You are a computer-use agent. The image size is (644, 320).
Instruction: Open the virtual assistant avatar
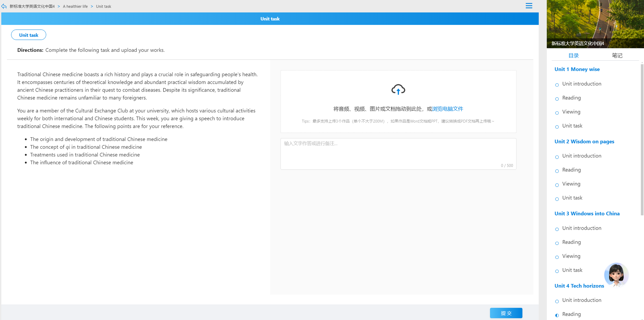point(616,275)
